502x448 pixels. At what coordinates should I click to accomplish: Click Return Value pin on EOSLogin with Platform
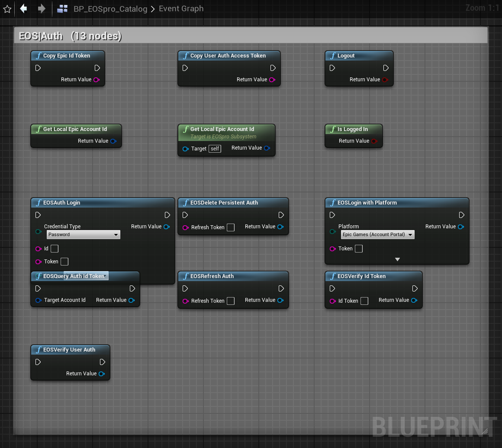(x=461, y=227)
